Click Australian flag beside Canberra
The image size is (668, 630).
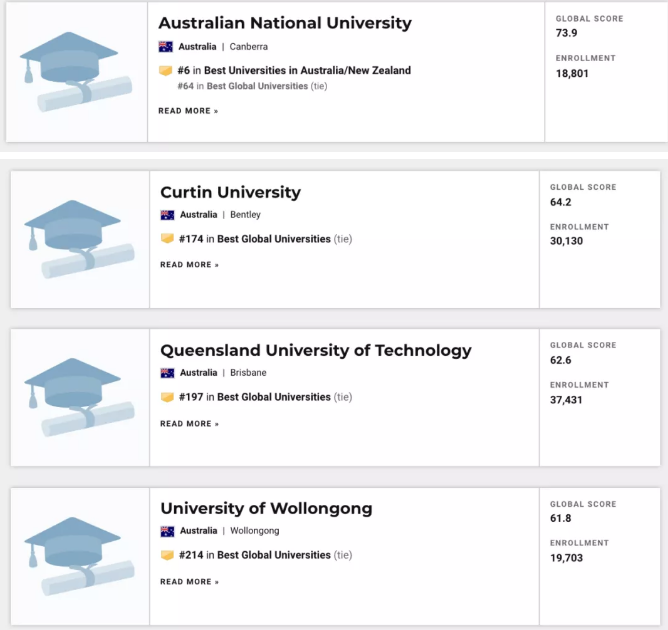166,47
